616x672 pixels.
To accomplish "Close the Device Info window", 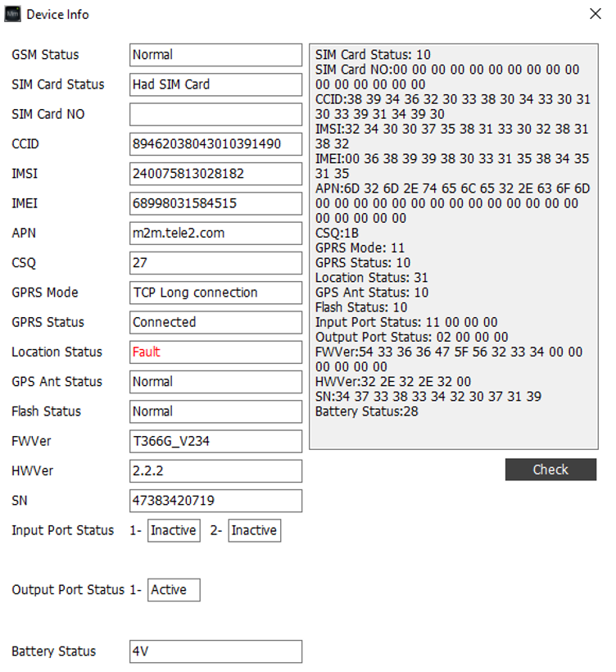I will tap(596, 14).
